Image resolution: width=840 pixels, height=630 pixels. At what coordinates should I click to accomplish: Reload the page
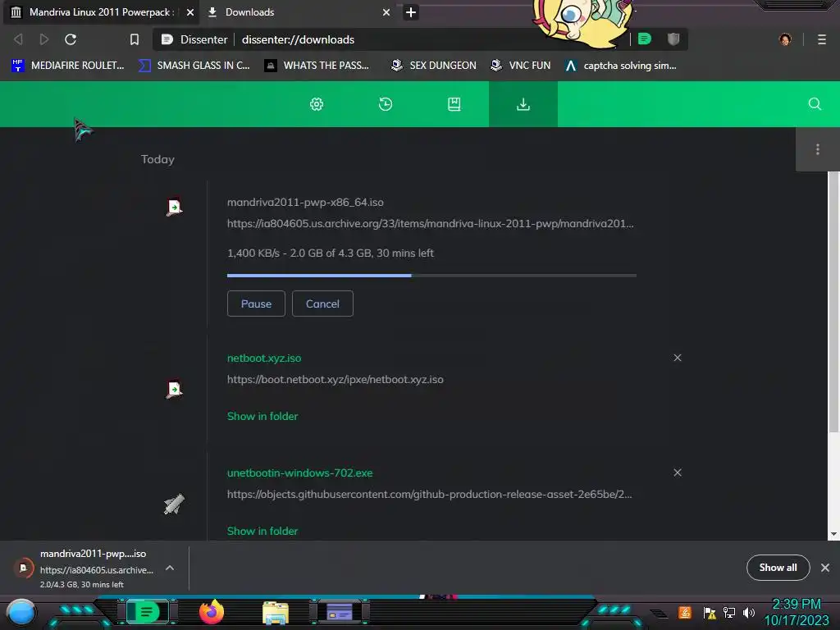tap(71, 39)
